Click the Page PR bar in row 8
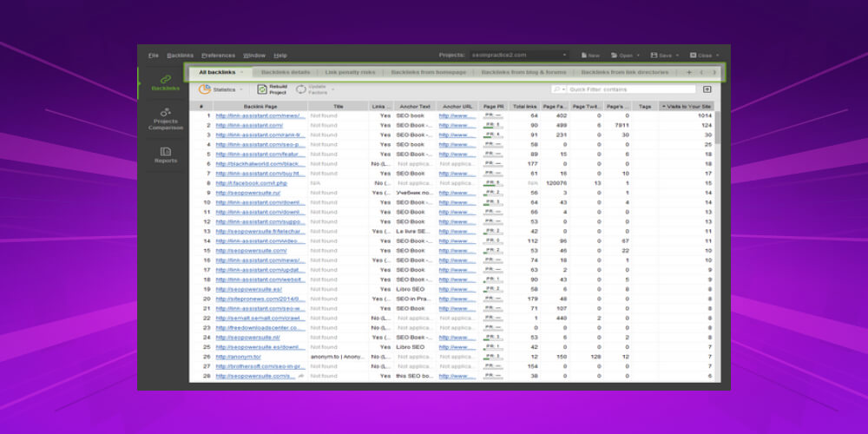The image size is (868, 434). (493, 183)
